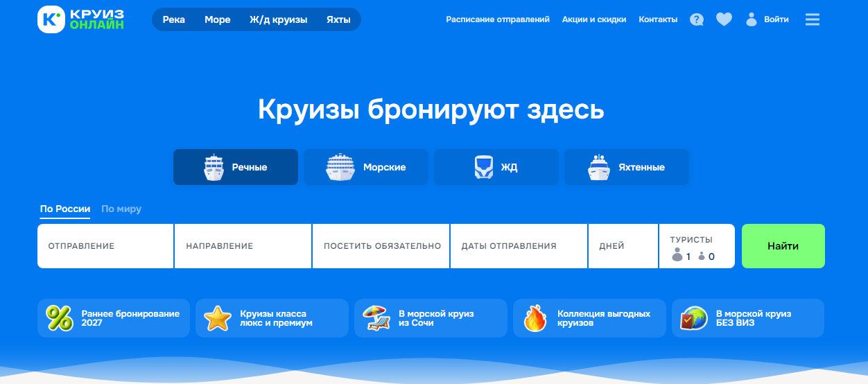Click the beach umbrella icon for Sochi cruises
Image resolution: width=868 pixels, height=384 pixels.
(376, 318)
